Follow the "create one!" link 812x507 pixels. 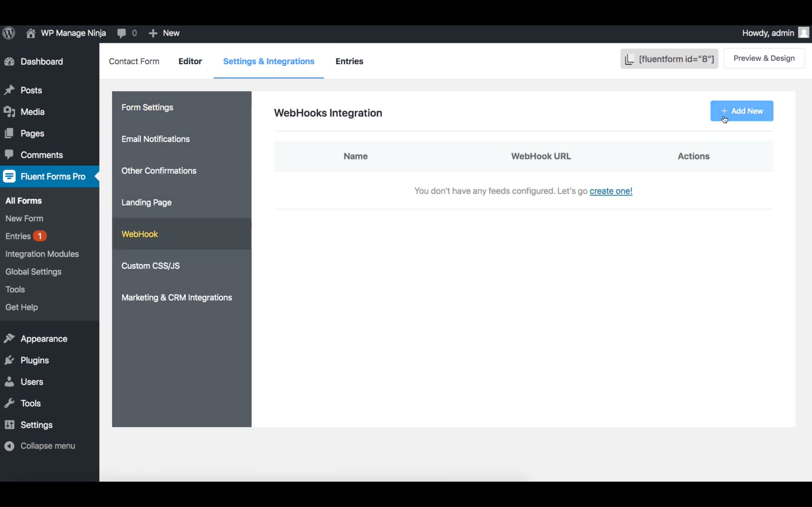[x=611, y=191]
